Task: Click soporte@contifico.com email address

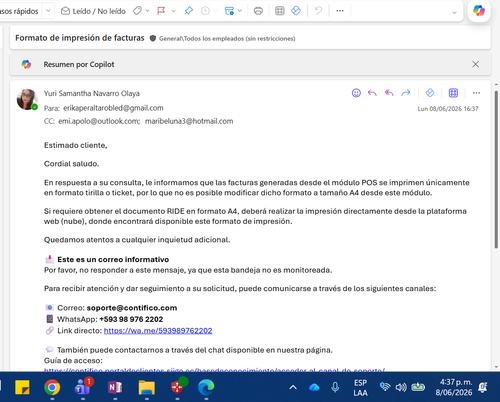Action: click(132, 308)
